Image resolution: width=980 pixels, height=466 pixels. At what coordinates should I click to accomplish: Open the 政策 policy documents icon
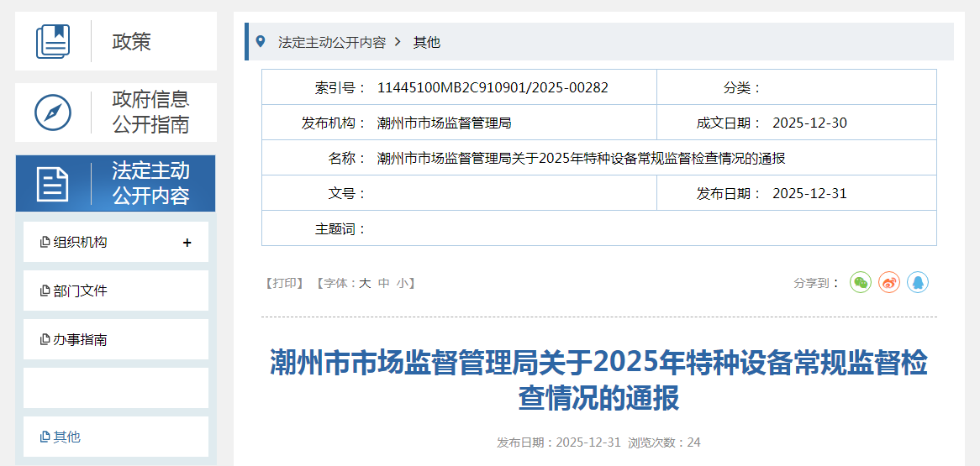tap(53, 41)
